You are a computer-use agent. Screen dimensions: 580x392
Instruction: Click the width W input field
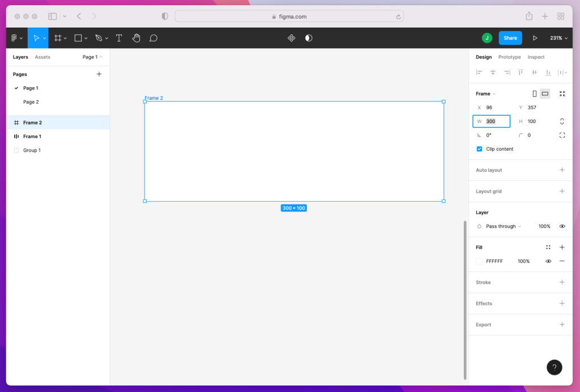[x=492, y=121]
